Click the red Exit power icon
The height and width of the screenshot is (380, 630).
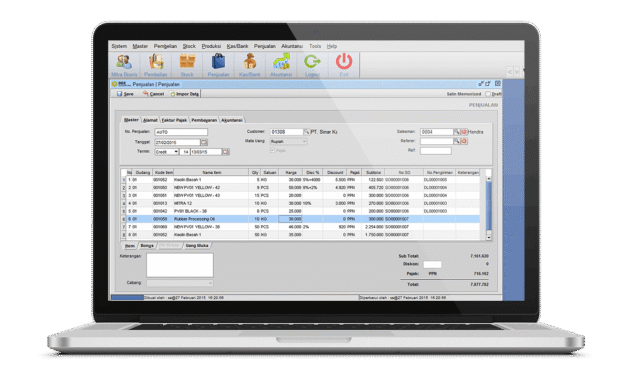click(344, 65)
